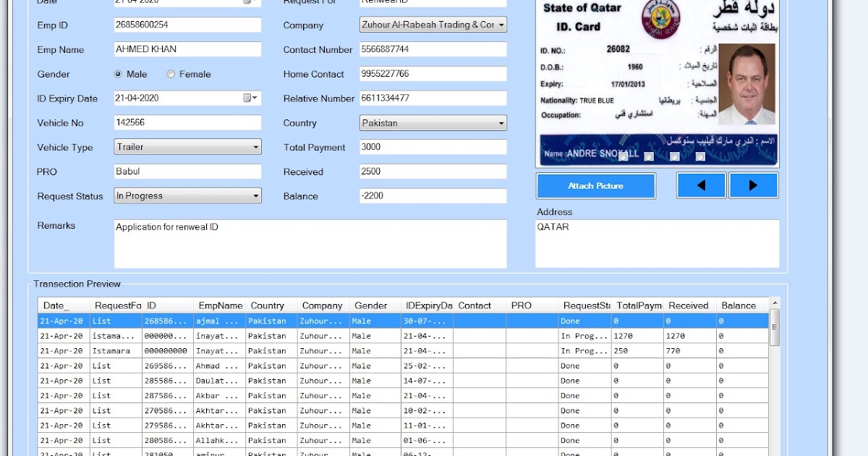Open the Request Status dropdown
868x456 pixels.
pyautogui.click(x=257, y=195)
